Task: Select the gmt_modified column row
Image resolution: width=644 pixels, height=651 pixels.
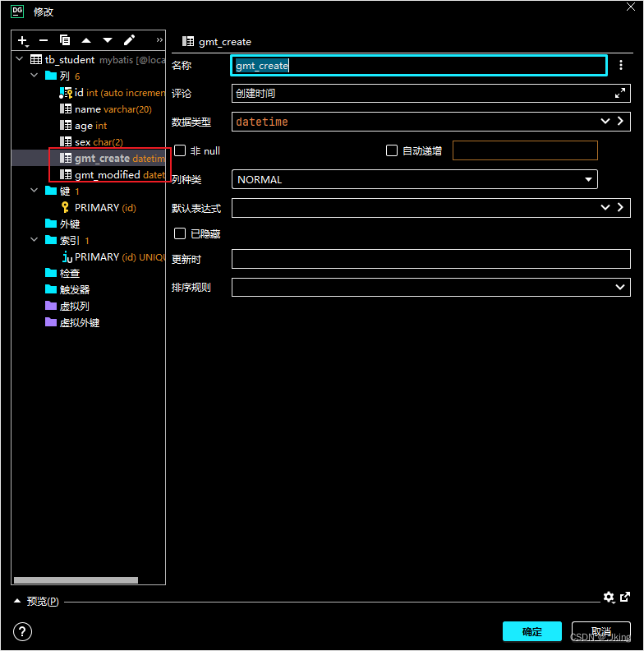Action: click(89, 175)
